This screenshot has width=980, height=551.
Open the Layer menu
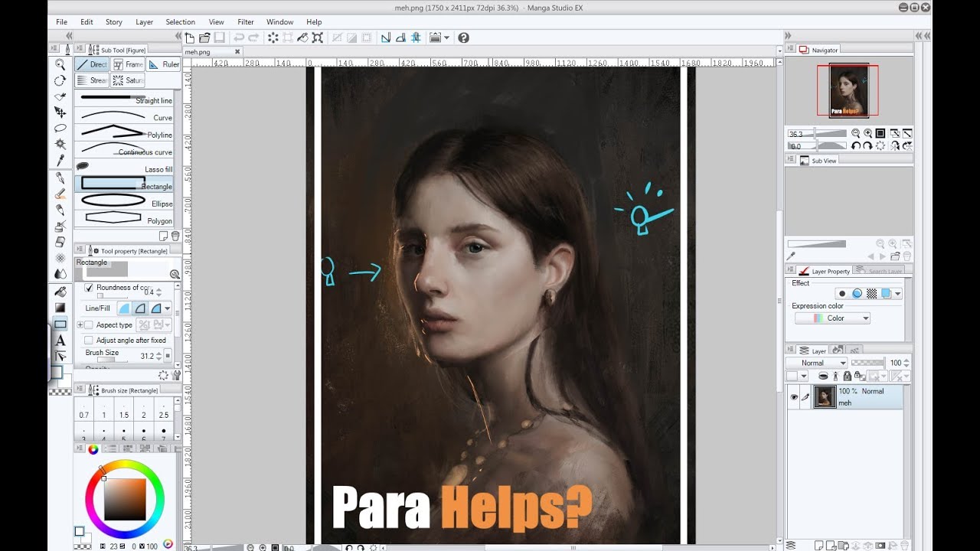click(x=145, y=22)
